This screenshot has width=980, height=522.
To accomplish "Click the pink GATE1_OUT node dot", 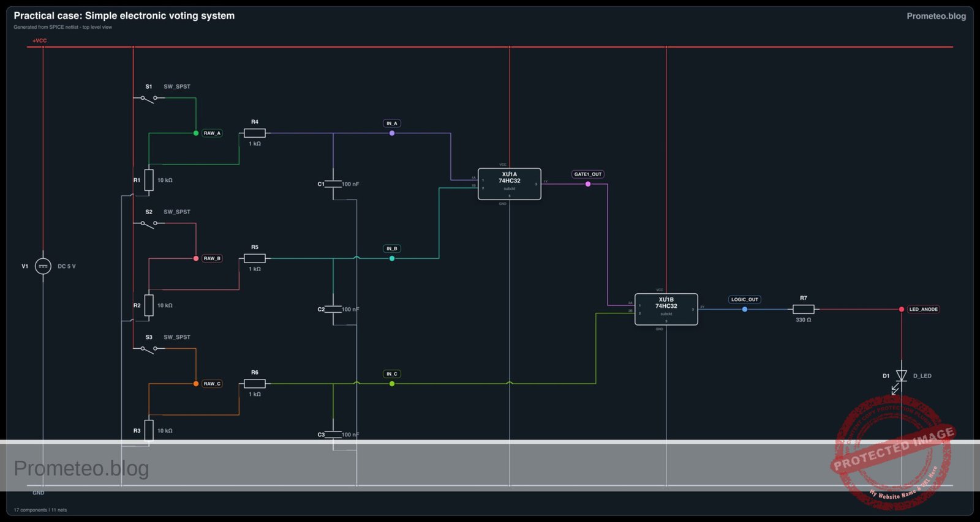I will point(588,184).
